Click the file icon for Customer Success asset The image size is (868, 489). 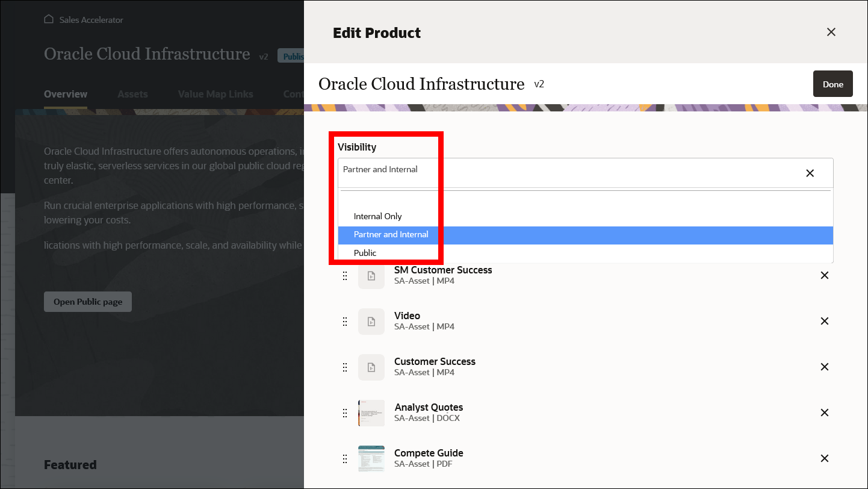tap(371, 367)
